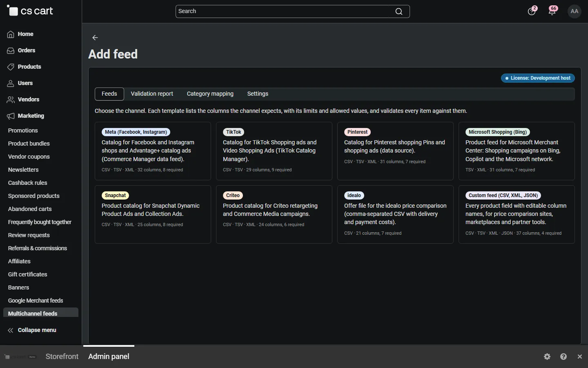Image resolution: width=588 pixels, height=368 pixels.
Task: Open the bottom bar settings gear
Action: coord(548,357)
